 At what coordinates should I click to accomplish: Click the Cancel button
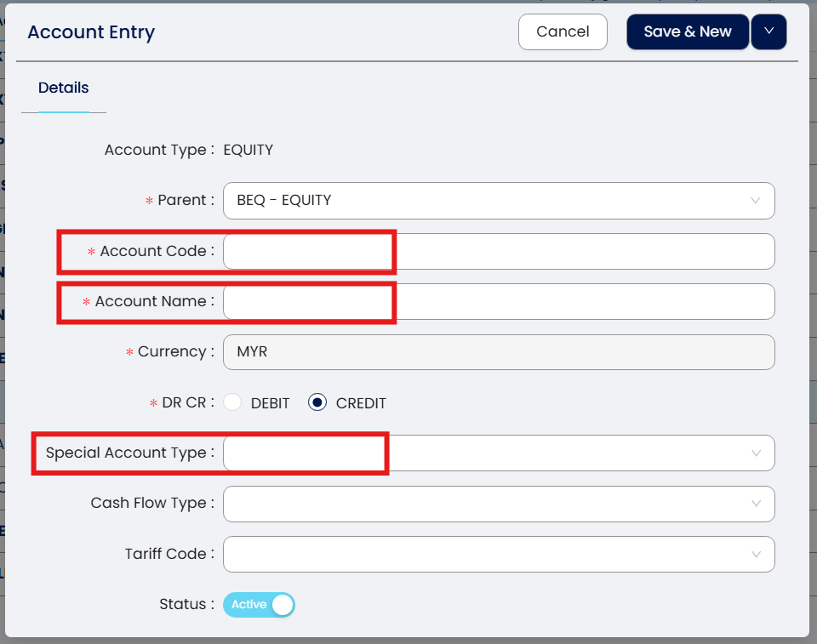563,32
